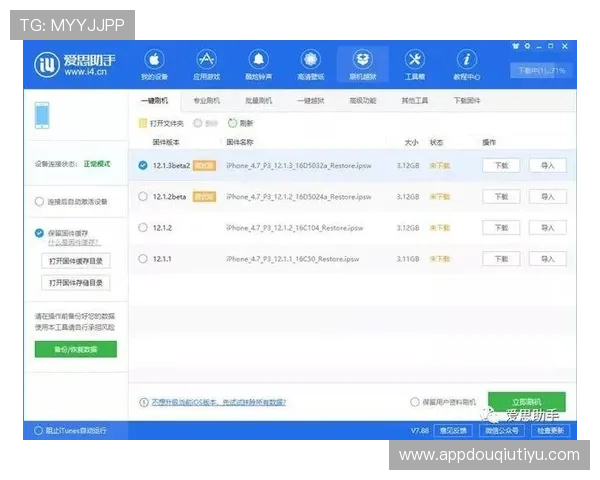Click the green 立即刷机 button
Screen dimensions: 600x480
(527, 402)
